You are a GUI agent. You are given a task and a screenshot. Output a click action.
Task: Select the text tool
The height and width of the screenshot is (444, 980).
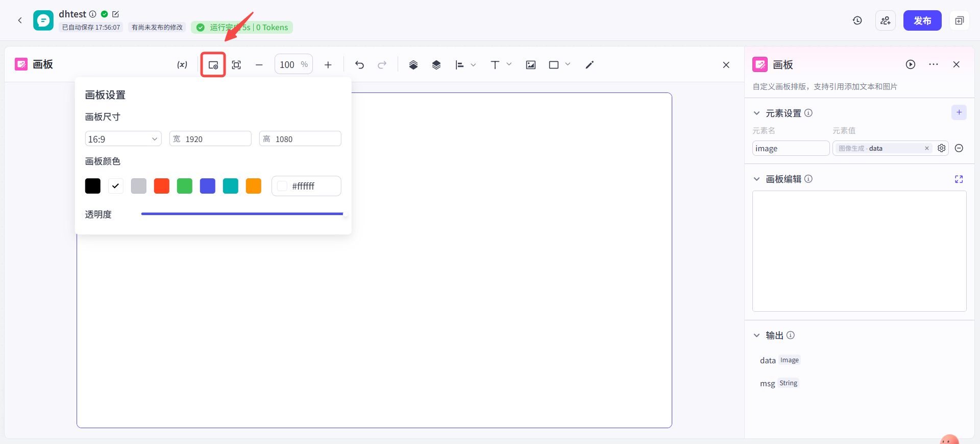coord(495,65)
